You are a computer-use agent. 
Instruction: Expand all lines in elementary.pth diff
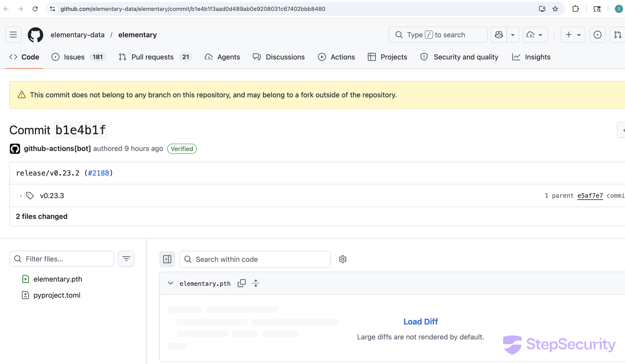[256, 283]
